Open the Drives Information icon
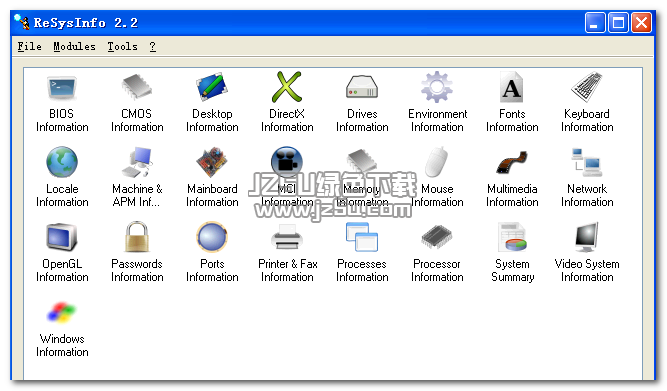Image resolution: width=667 pixels, height=391 pixels. (362, 87)
